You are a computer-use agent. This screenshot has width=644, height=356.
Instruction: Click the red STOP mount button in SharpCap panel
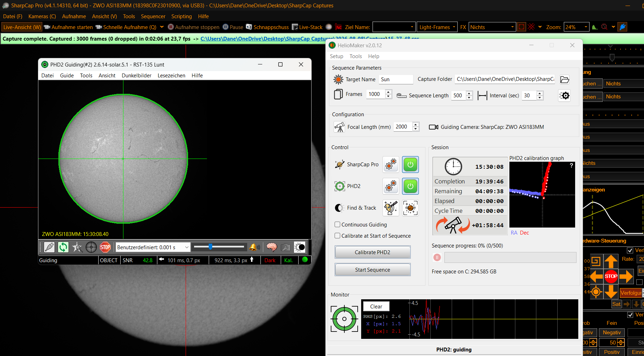click(x=611, y=276)
